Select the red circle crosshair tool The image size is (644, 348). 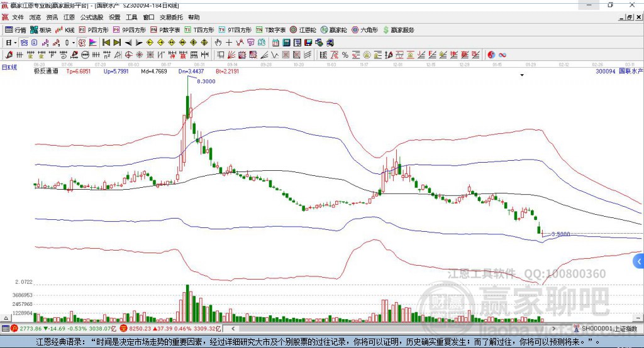coord(128,55)
